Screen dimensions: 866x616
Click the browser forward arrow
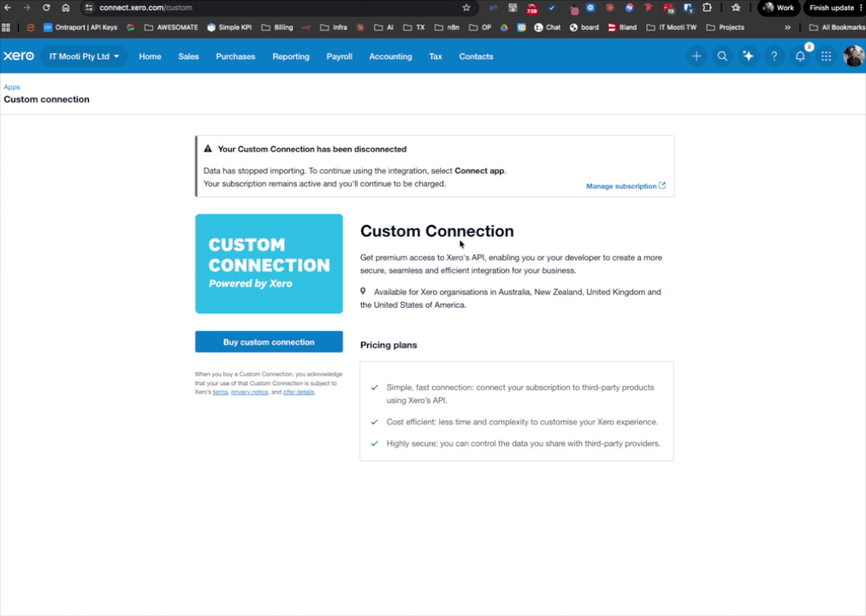[x=27, y=8]
